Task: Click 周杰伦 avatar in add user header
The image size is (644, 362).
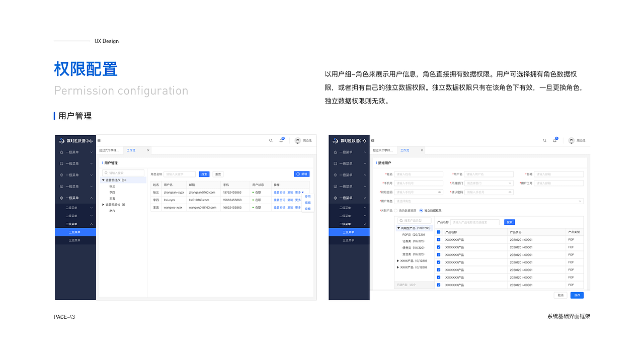Action: pos(572,141)
